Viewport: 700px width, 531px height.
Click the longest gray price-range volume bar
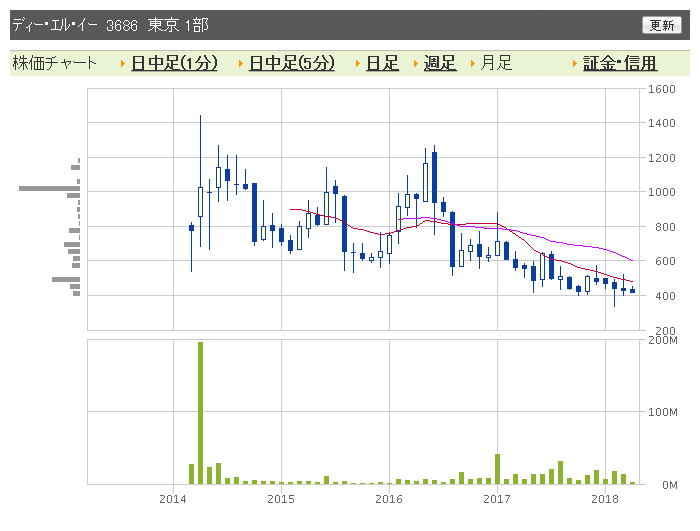click(x=50, y=188)
